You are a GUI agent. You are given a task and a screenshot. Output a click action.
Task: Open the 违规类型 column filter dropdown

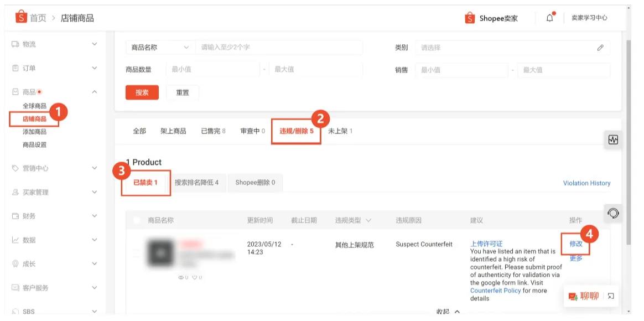pyautogui.click(x=369, y=220)
